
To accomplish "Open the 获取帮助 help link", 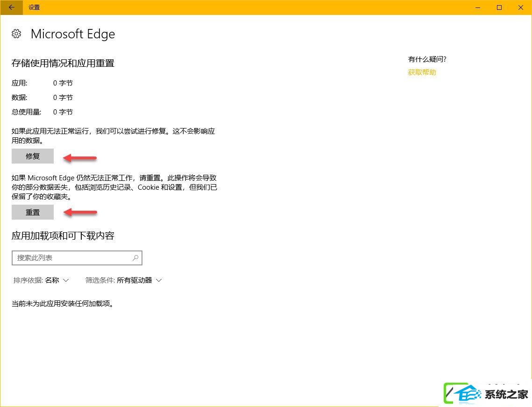I will coord(422,72).
